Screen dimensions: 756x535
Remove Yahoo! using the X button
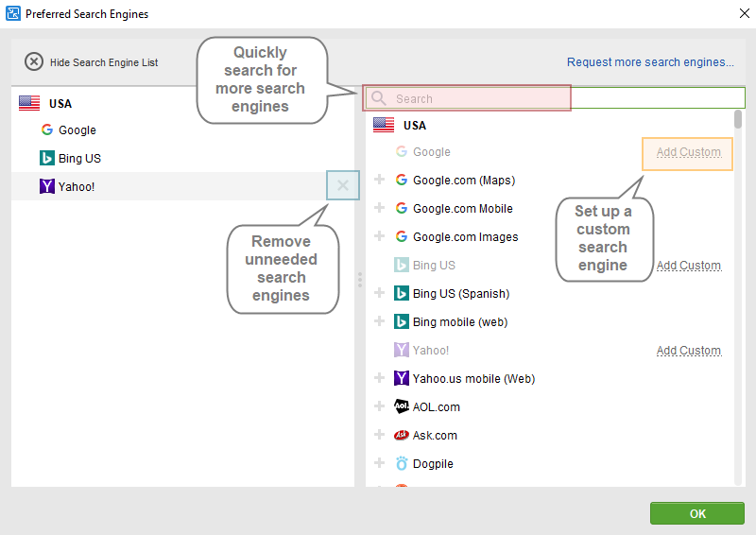(x=343, y=185)
